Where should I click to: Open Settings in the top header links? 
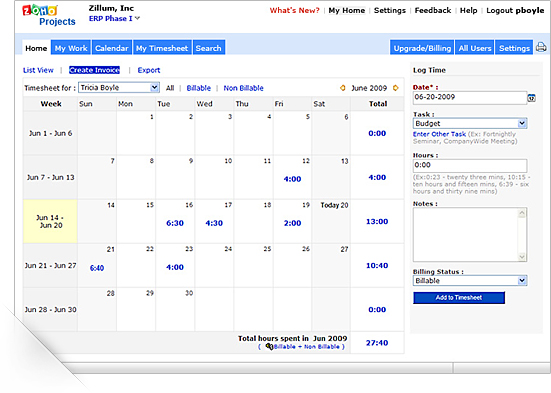tap(390, 11)
